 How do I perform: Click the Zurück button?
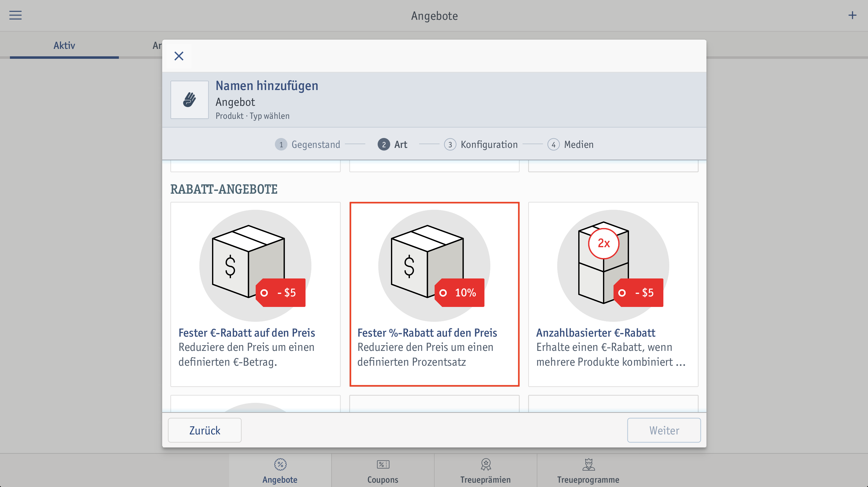pyautogui.click(x=205, y=430)
